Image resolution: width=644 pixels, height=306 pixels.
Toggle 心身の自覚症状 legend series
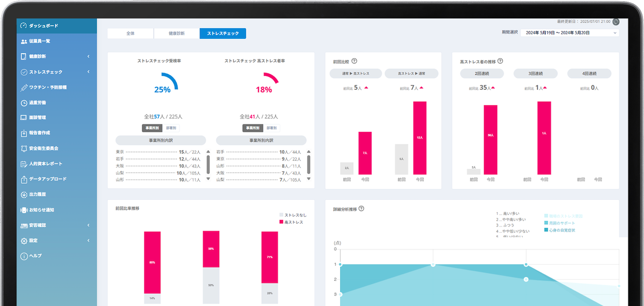[560, 230]
